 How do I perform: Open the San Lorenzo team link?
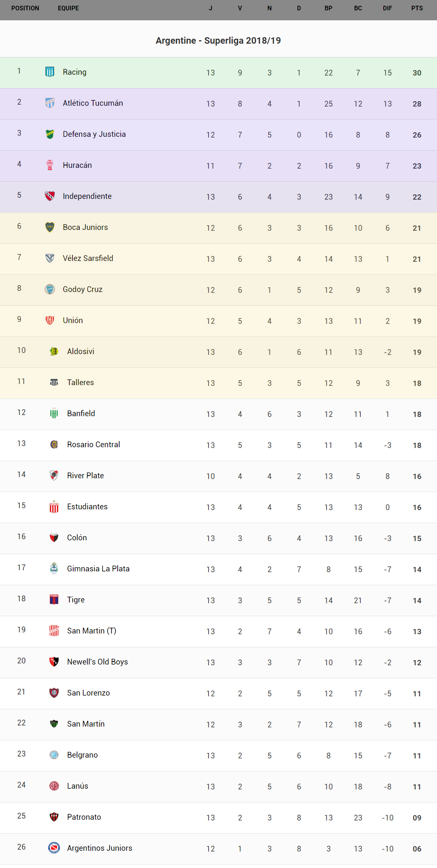click(89, 693)
